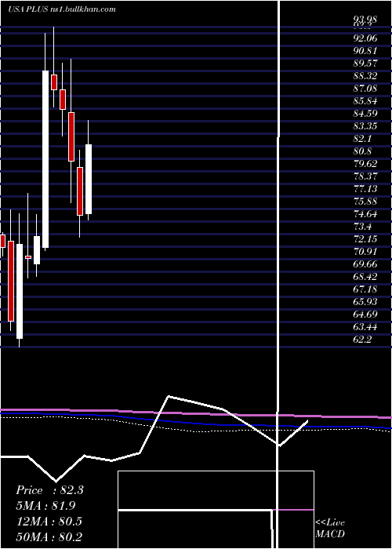Click the 67.18 price axis label
Viewport: 392px width, 549px height.
365,289
